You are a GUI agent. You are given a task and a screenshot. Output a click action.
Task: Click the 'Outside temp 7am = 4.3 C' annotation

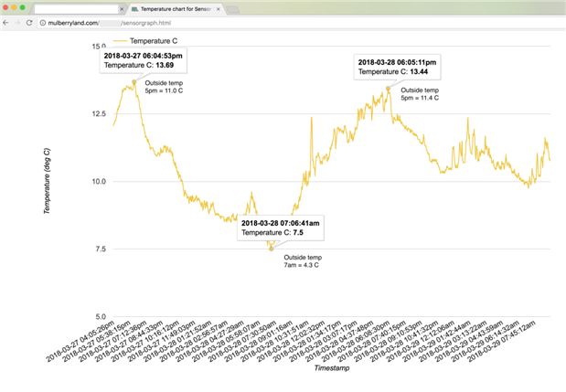click(303, 261)
